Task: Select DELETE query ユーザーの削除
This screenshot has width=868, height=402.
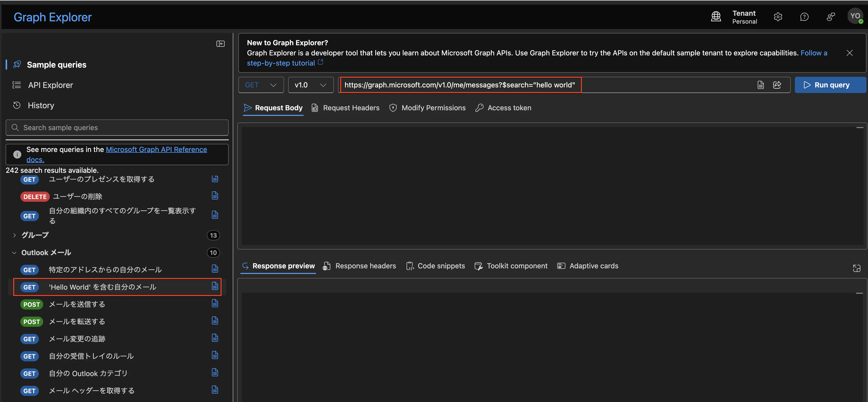Action: tap(77, 196)
